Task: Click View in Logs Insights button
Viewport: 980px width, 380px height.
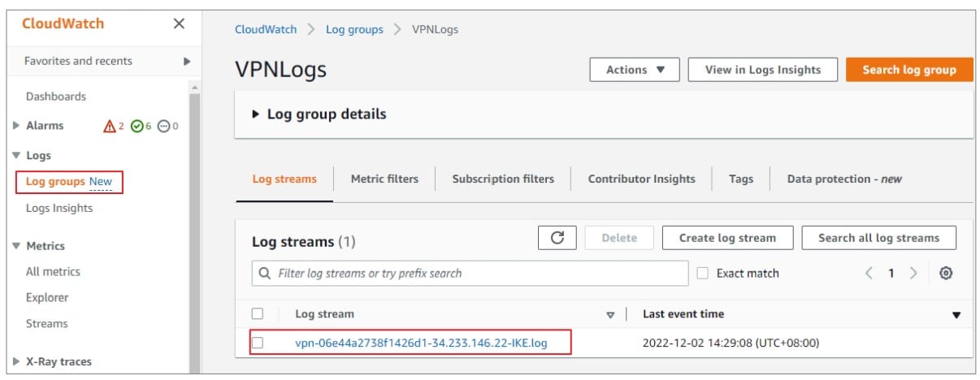Action: (x=763, y=70)
